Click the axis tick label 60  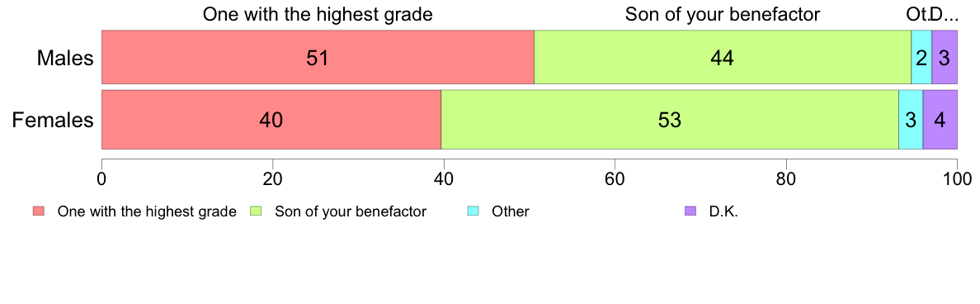point(615,178)
